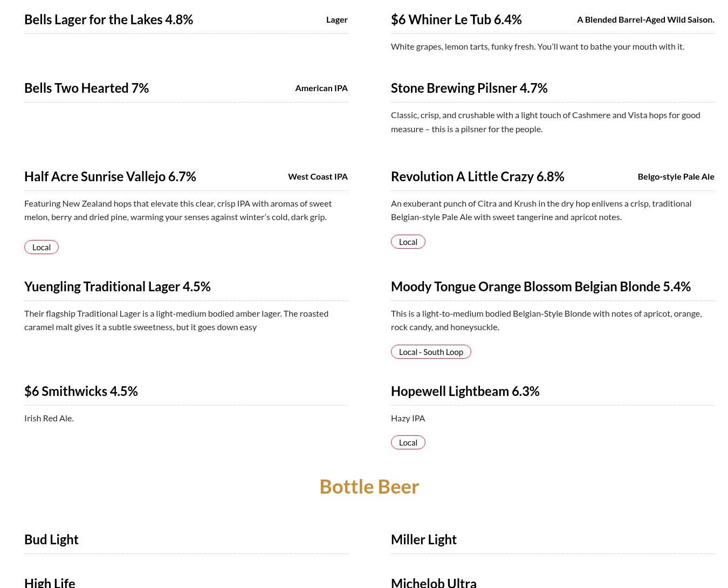Click Local tag under Revolution A Little Crazy
This screenshot has width=728, height=588.
[408, 242]
